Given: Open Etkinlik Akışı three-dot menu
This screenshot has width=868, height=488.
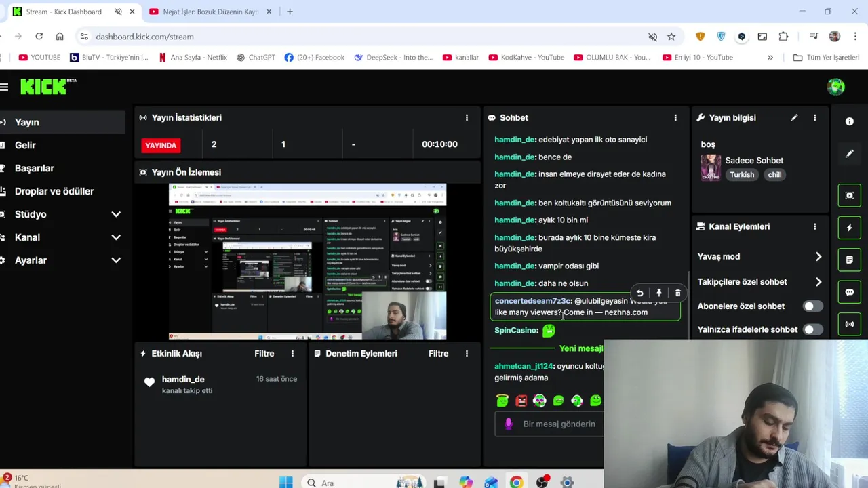Looking at the screenshot, I should coord(292,354).
